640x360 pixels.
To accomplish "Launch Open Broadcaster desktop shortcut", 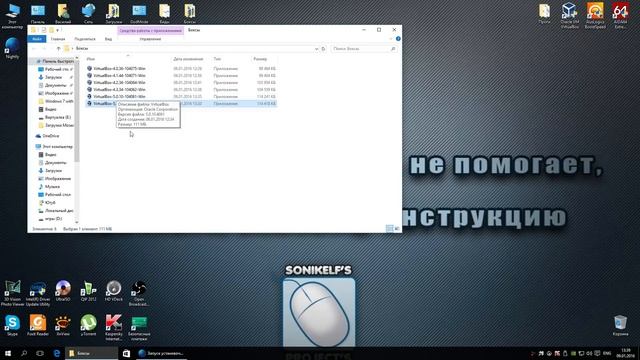I will tap(139, 292).
